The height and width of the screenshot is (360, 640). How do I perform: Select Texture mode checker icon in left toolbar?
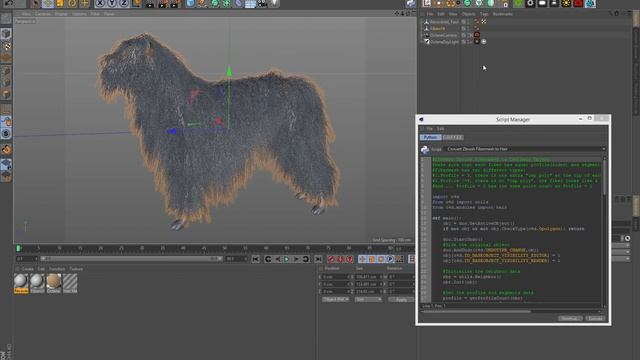(6, 47)
